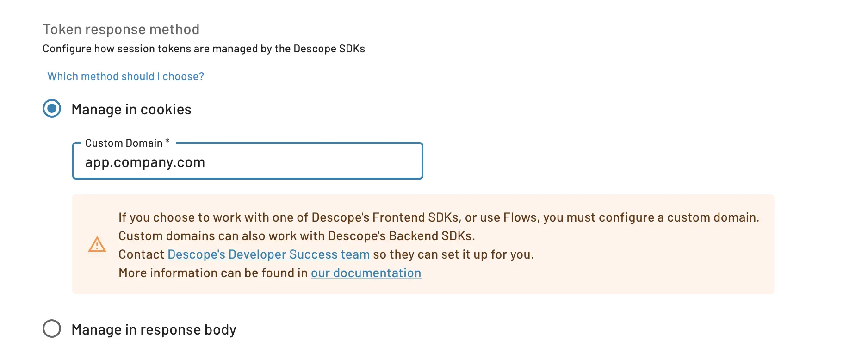Viewport: 868px width, 347px height.
Task: Enable the cookie-based token management option
Action: (52, 109)
